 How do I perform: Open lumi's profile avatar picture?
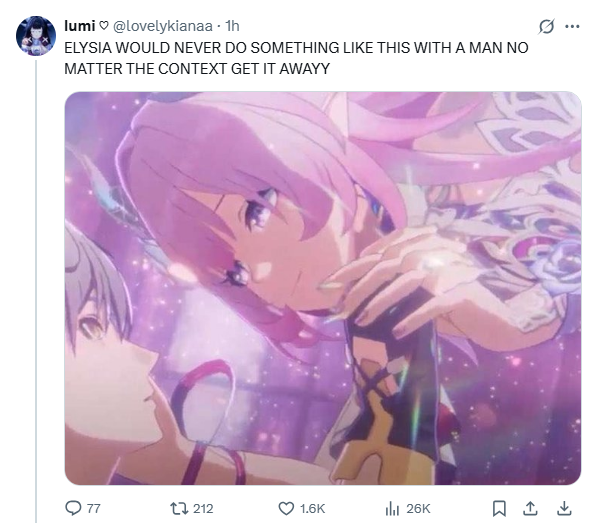pyautogui.click(x=36, y=36)
